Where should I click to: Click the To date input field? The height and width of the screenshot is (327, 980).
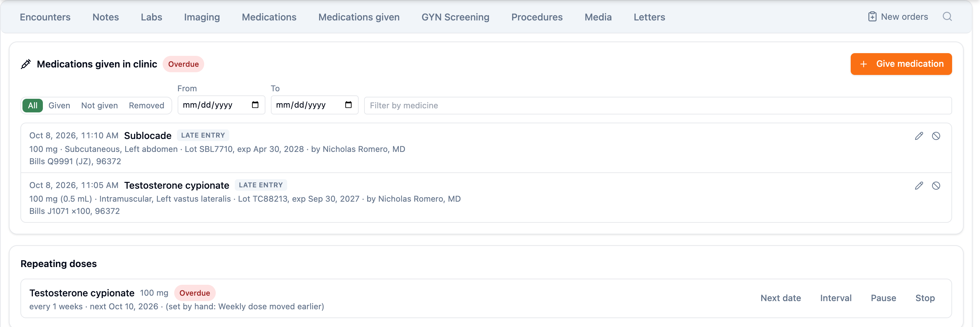pyautogui.click(x=314, y=105)
